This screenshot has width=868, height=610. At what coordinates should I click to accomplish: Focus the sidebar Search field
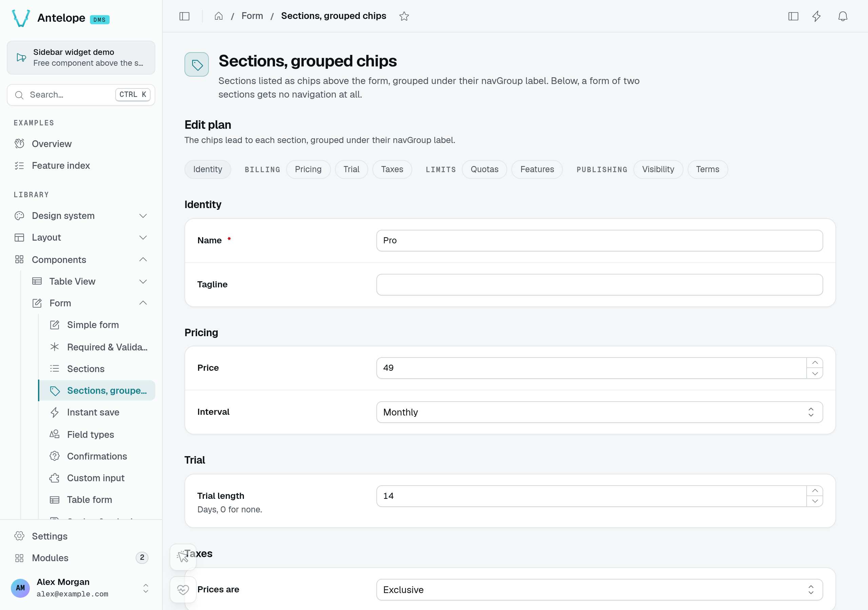[x=81, y=95]
